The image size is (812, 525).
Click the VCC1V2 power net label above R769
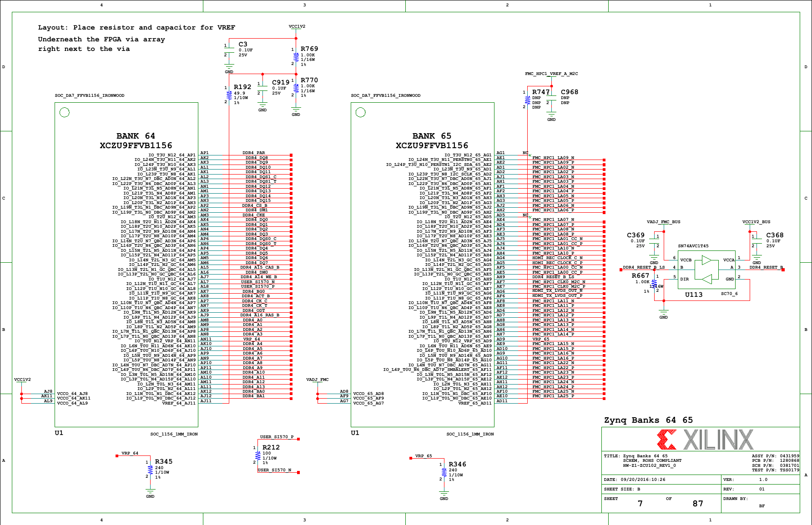pos(297,26)
